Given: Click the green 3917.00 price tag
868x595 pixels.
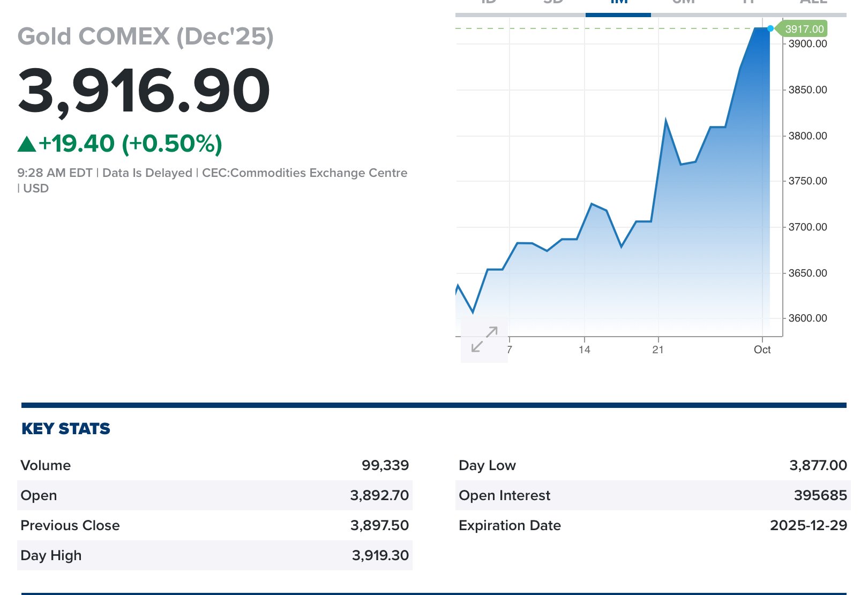Looking at the screenshot, I should (x=802, y=29).
